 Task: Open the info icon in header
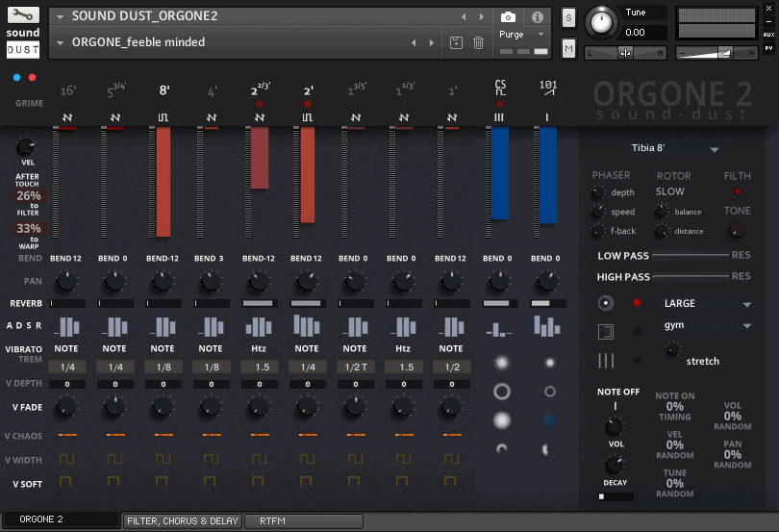[537, 17]
